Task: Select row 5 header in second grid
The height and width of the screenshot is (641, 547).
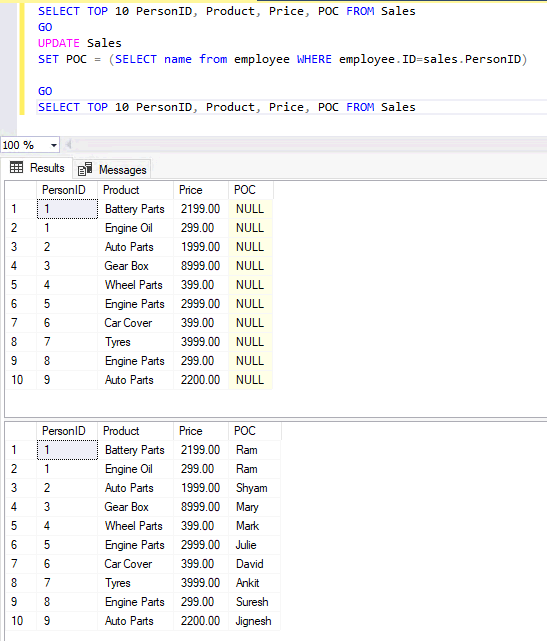Action: point(20,526)
